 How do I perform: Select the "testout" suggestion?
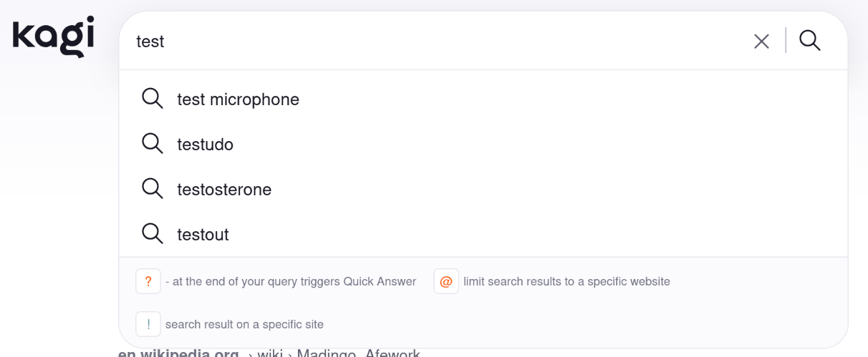[203, 235]
